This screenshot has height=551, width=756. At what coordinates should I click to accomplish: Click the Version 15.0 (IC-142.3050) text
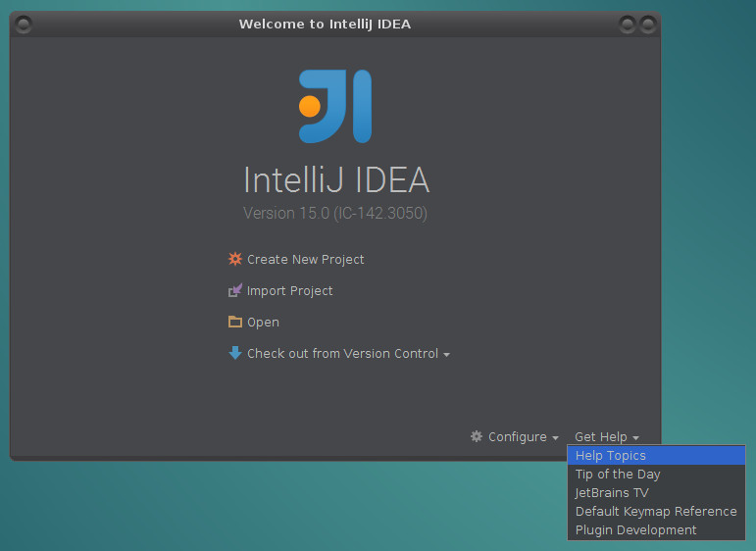click(x=335, y=213)
